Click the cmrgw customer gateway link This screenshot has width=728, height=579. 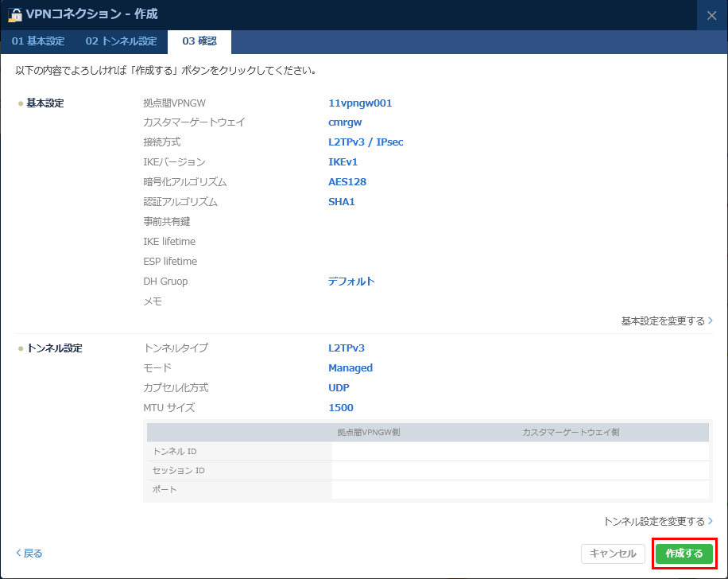click(345, 122)
